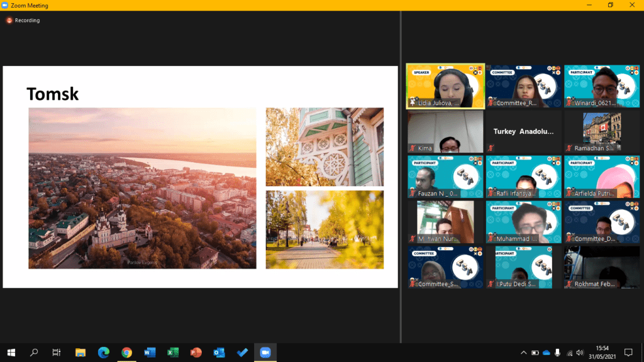Screen dimensions: 644x362
Task: Launch Microsoft Edge from the taskbar
Action: (103, 353)
